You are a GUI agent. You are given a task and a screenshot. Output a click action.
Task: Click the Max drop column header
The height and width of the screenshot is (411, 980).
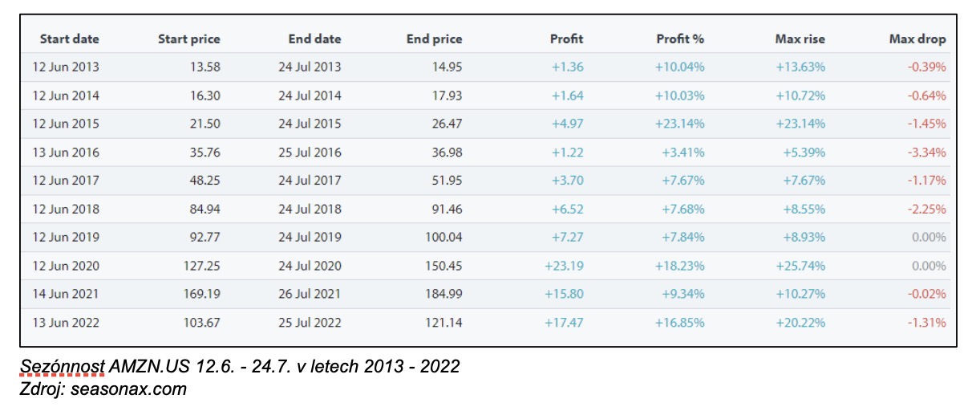pos(917,39)
